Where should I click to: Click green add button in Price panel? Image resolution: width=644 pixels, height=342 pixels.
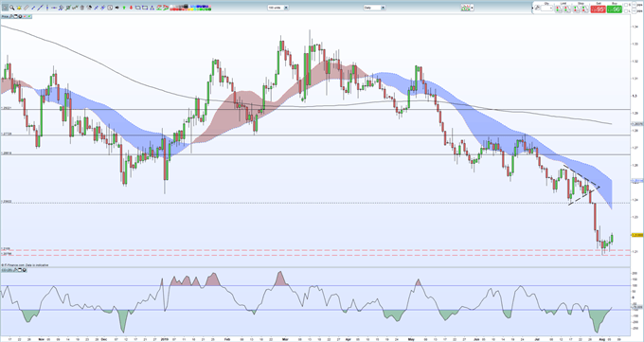(x=29, y=16)
